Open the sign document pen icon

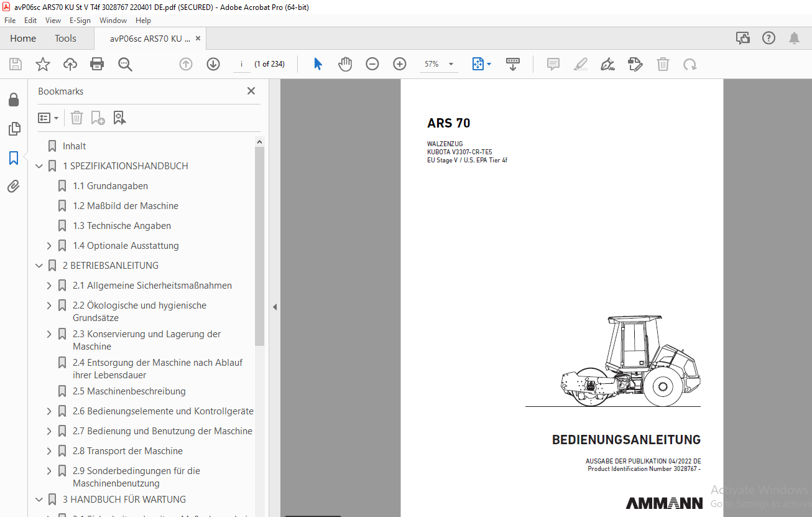608,64
